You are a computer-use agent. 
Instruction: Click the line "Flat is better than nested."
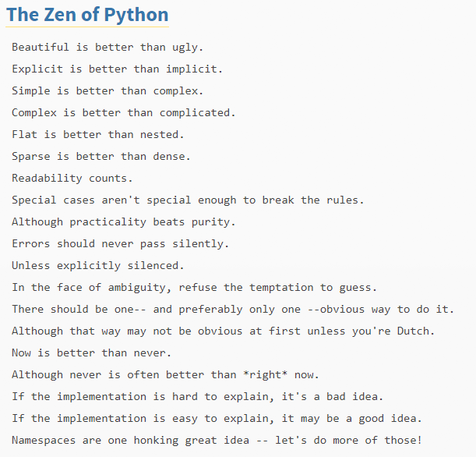[x=98, y=134]
